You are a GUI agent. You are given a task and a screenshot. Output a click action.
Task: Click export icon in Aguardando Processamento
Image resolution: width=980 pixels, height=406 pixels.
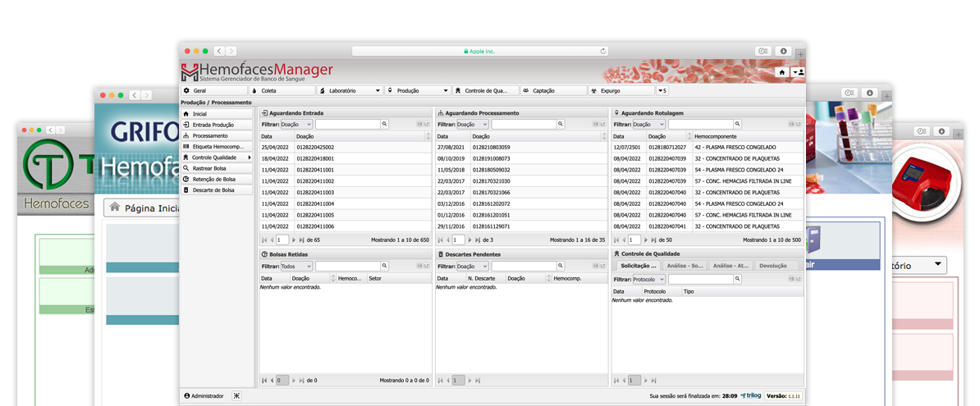603,125
